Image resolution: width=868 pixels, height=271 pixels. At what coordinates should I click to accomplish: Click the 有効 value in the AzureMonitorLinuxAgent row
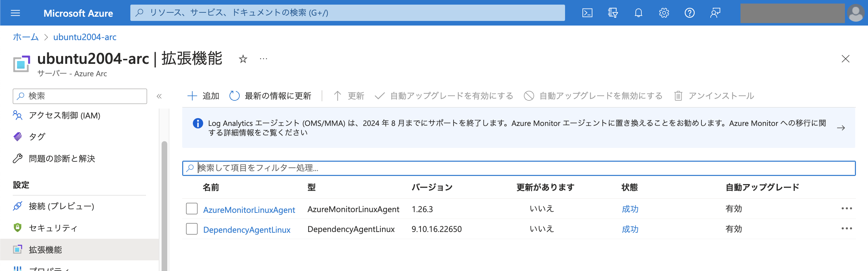click(734, 209)
